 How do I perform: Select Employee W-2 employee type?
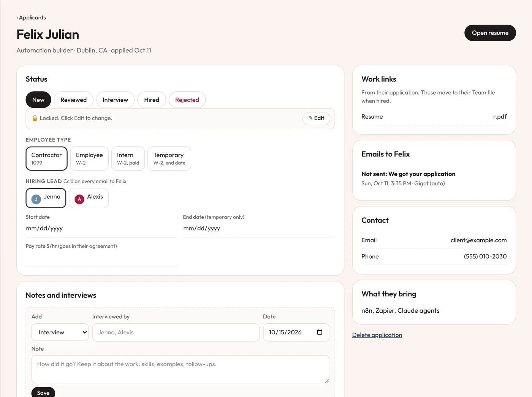tap(89, 158)
